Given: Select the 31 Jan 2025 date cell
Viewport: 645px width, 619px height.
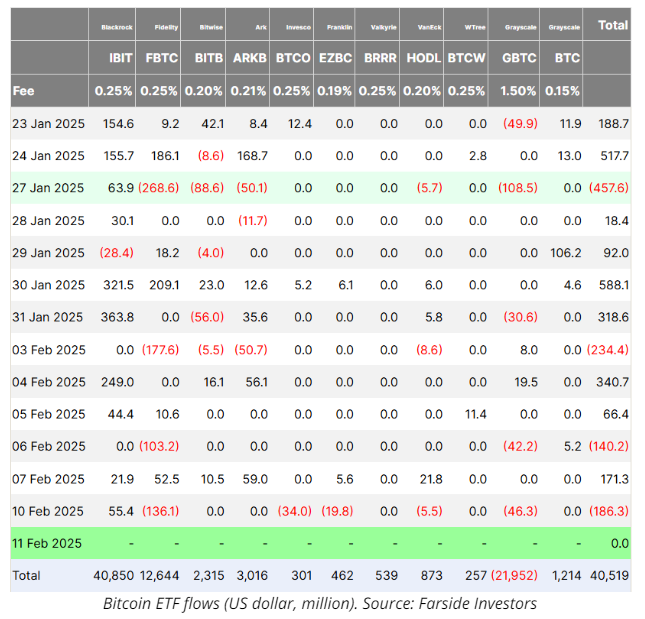Looking at the screenshot, I should (47, 317).
